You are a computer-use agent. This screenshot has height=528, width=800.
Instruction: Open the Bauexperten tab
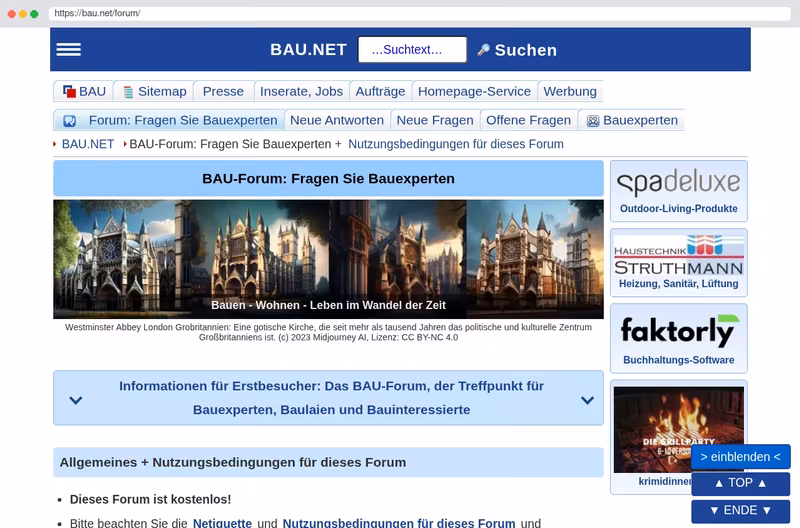632,120
